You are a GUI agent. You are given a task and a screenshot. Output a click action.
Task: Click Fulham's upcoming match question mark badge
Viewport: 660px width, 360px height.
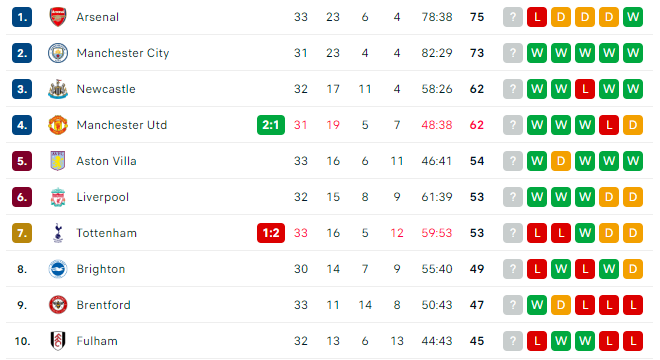pyautogui.click(x=513, y=341)
